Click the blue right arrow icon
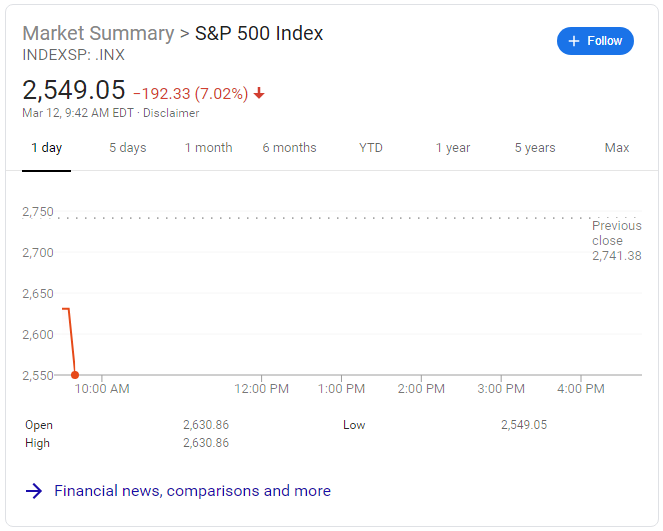This screenshot has width=663, height=531. click(x=34, y=491)
